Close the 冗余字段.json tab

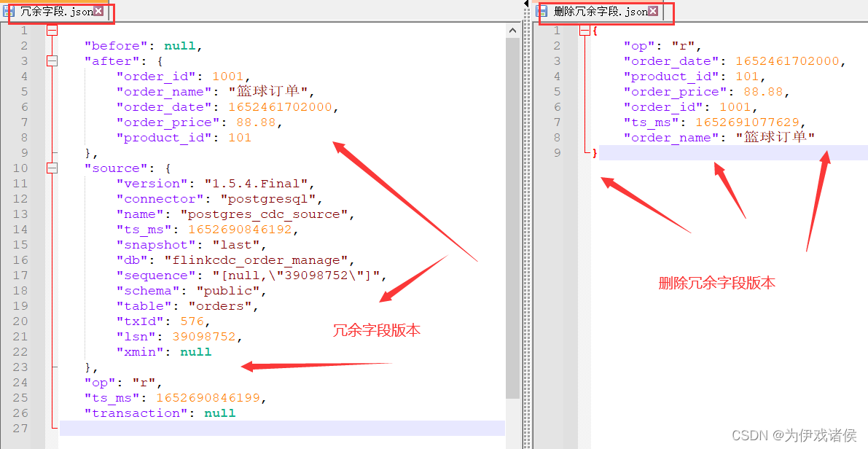click(98, 11)
